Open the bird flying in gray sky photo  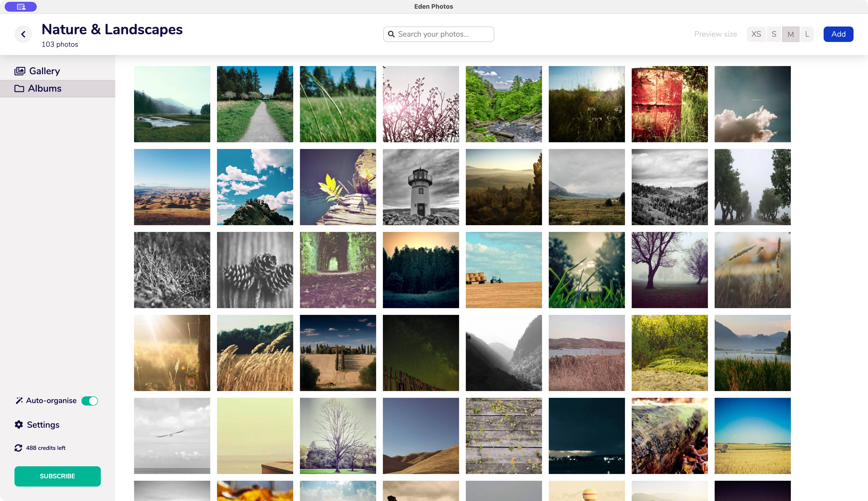172,436
